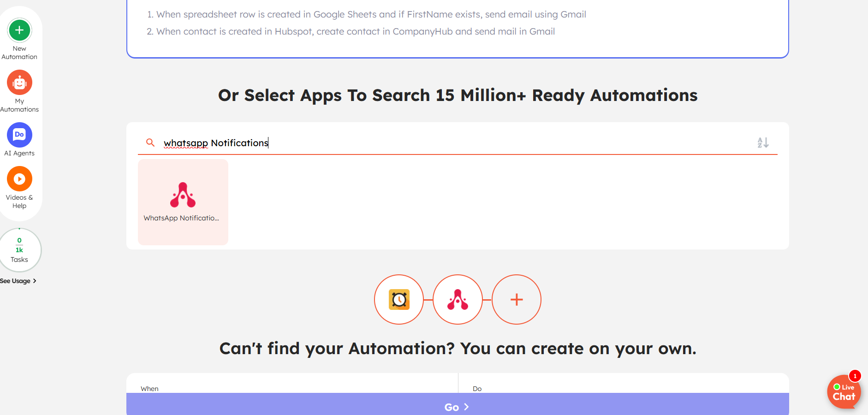This screenshot has height=415, width=868.
Task: Open the AI Agents section
Action: point(19,136)
